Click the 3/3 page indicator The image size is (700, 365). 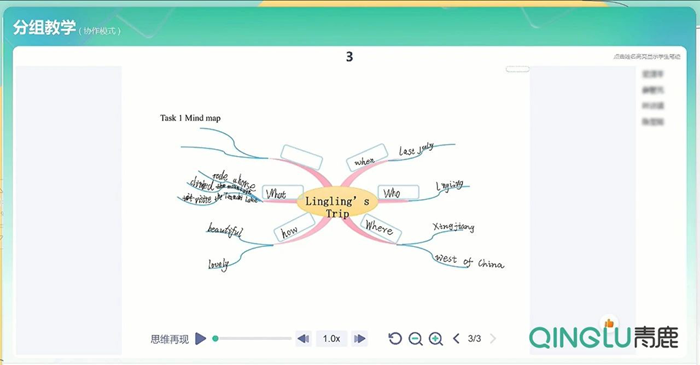point(475,339)
